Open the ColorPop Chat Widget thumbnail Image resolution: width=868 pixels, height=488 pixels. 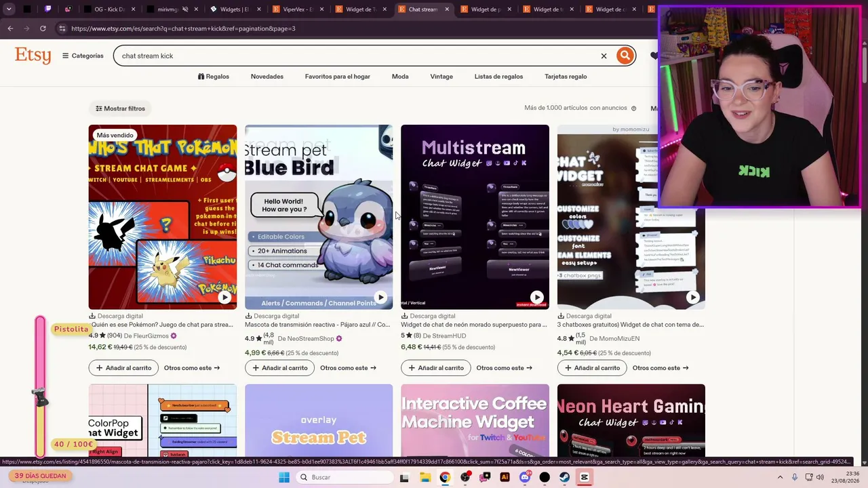coord(163,421)
